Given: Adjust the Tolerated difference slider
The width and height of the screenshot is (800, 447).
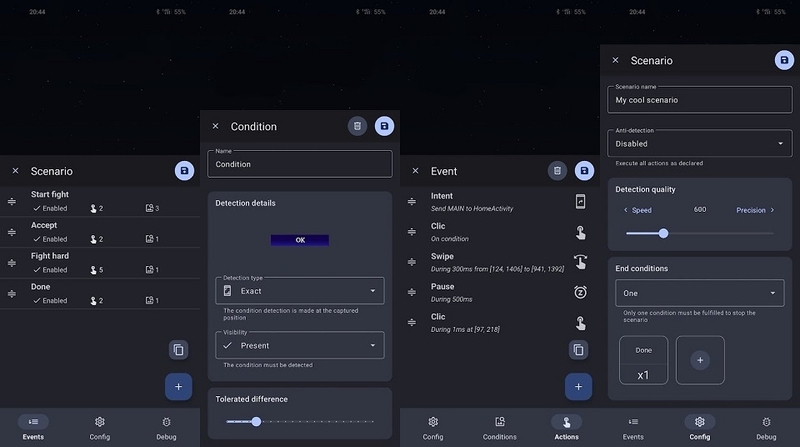Looking at the screenshot, I should point(300,421).
